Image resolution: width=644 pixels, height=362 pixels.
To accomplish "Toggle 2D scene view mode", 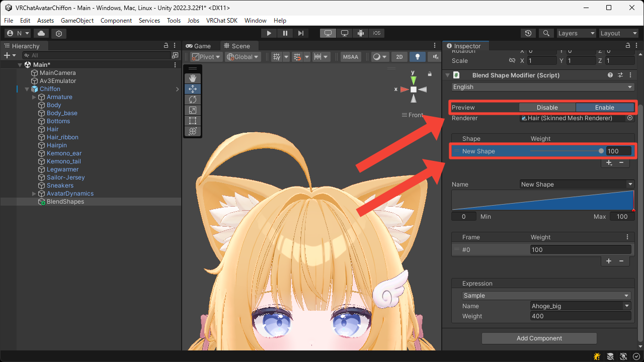I will click(399, 57).
